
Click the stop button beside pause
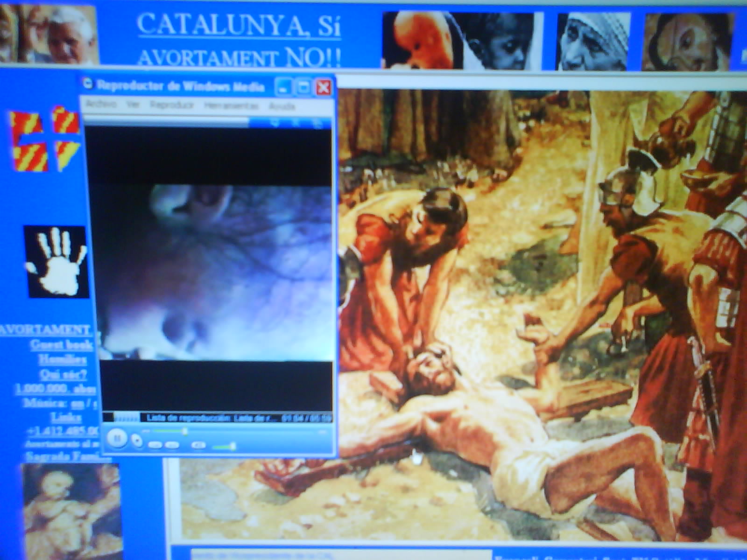tap(137, 440)
